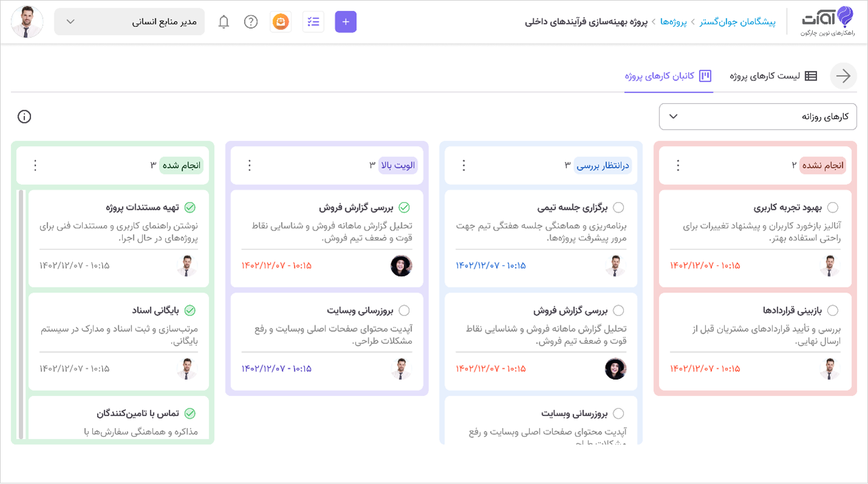Viewport: 868px width, 484px height.
Task: Click the purple plus creation button
Action: click(345, 21)
